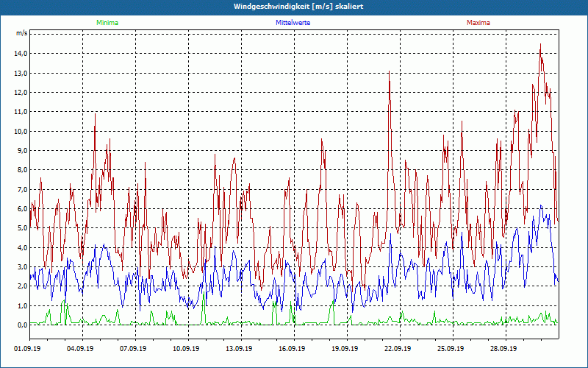Click the '12,0' y-axis value
The height and width of the screenshot is (368, 588).
[x=22, y=93]
